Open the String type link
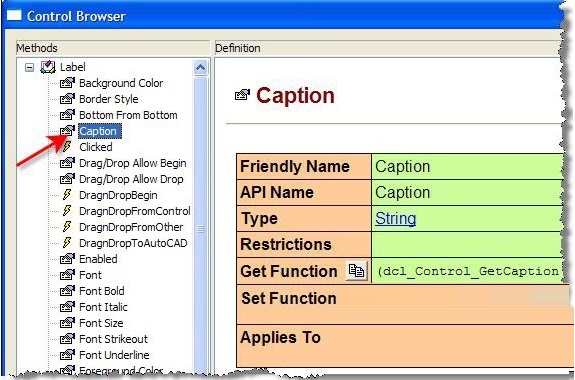 click(x=395, y=219)
